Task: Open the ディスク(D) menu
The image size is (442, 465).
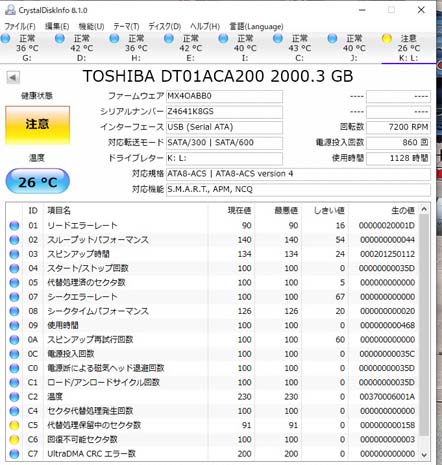Action: point(164,26)
